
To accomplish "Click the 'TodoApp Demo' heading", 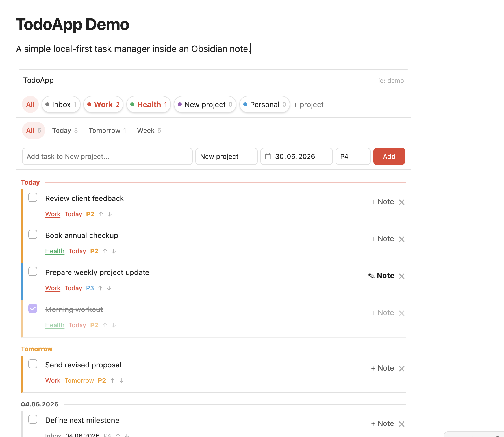I will 73,24.
